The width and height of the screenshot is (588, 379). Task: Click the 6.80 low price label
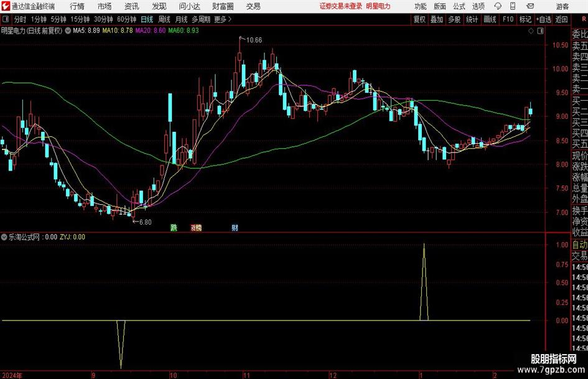click(145, 222)
